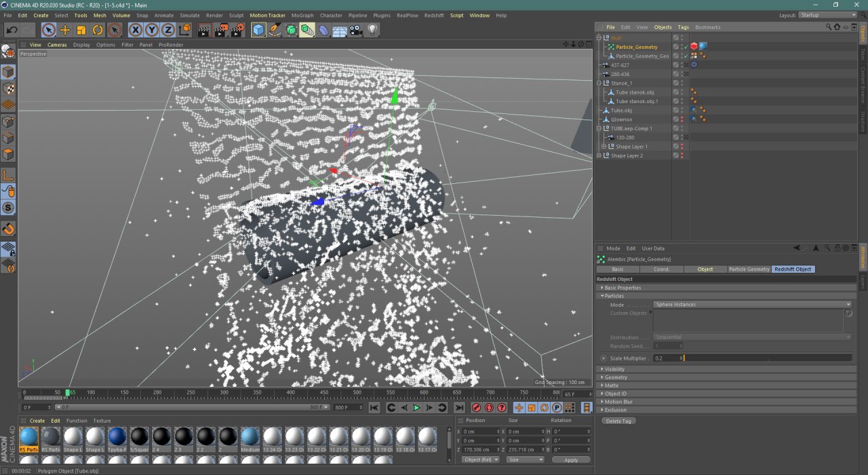Expand the Visibility section
This screenshot has width=868, height=475.
614,369
